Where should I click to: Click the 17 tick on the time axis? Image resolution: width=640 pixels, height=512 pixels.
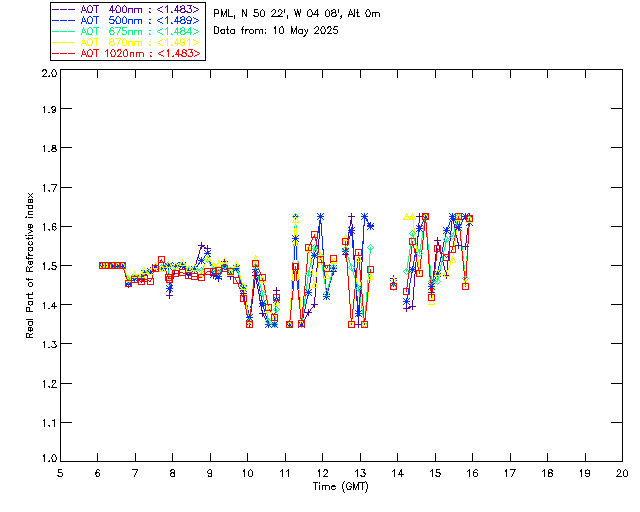[510, 472]
